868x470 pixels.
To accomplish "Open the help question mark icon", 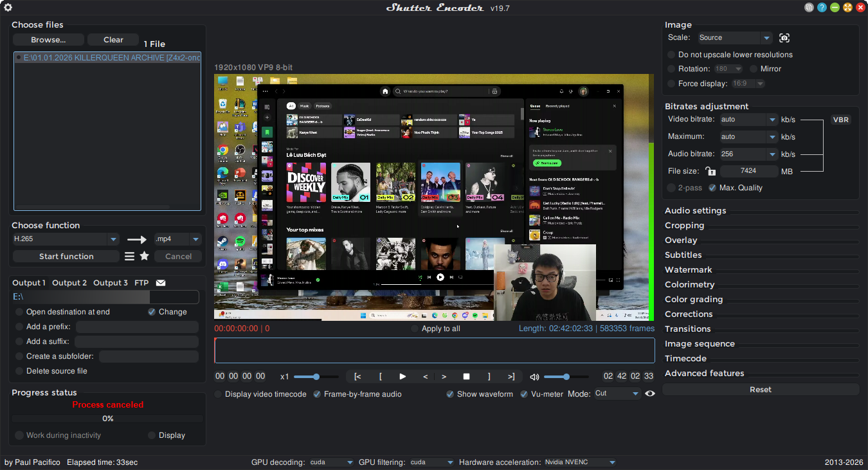I will coord(822,8).
